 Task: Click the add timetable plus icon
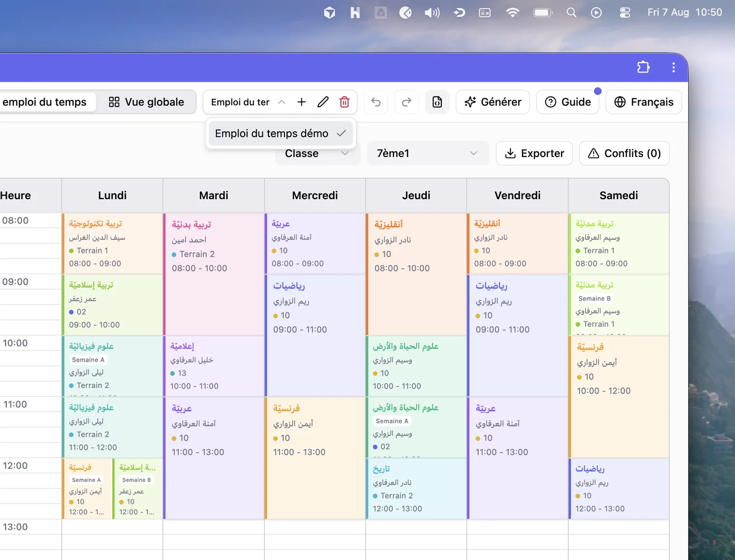click(301, 102)
